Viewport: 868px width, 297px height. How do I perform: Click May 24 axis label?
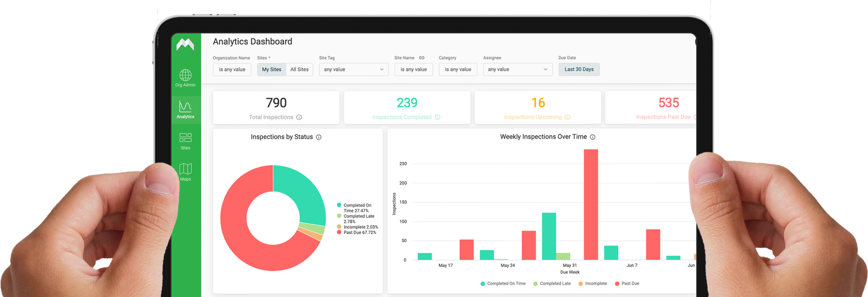click(508, 266)
